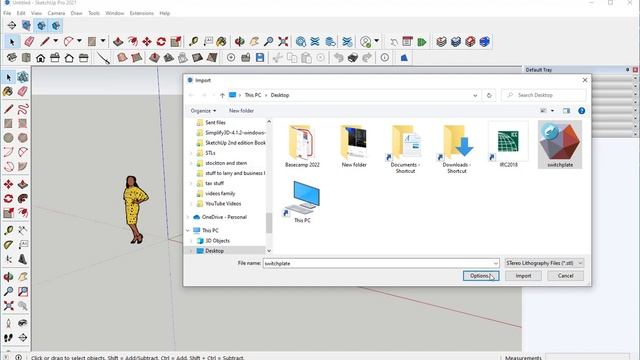Open file type Stereo Lithography dropdown
Screen dimensions: 640x360
tap(544, 263)
